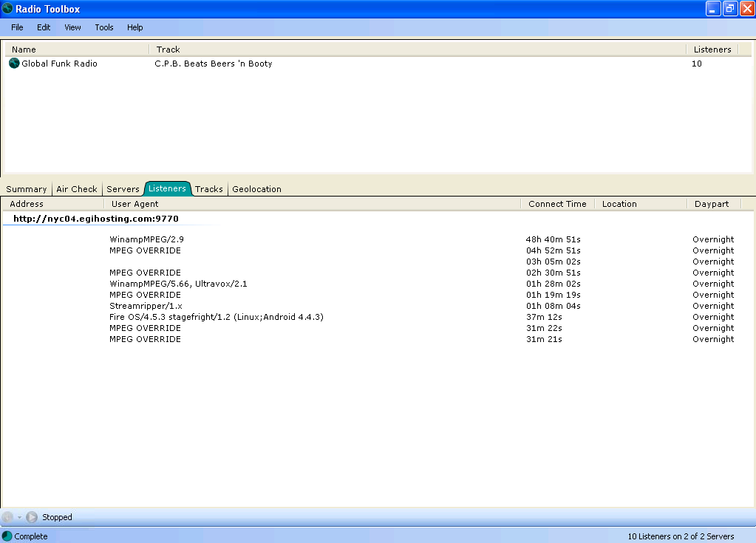
Task: Switch to the Servers tab
Action: pos(123,189)
